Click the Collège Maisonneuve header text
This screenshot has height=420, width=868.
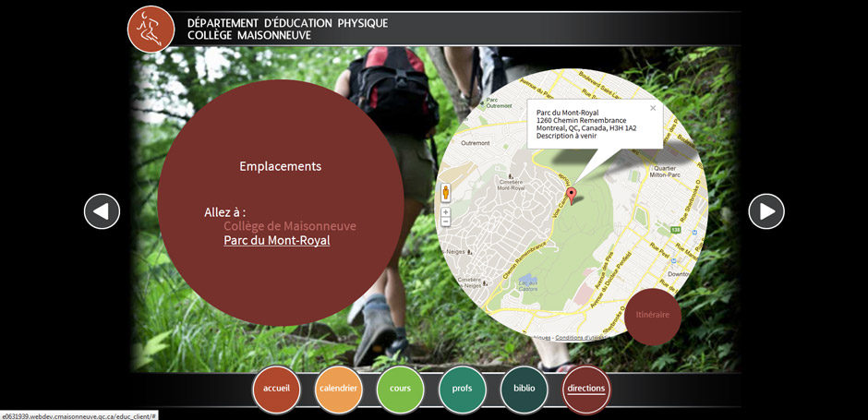(249, 35)
